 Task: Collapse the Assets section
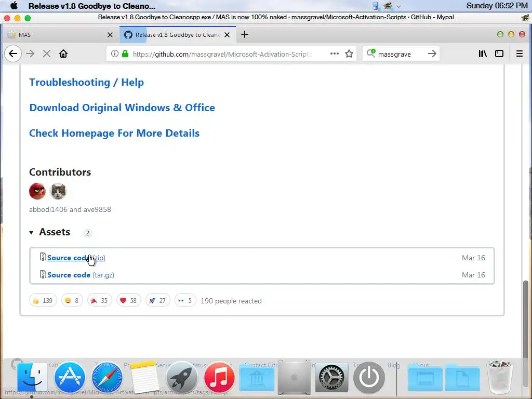pos(50,232)
